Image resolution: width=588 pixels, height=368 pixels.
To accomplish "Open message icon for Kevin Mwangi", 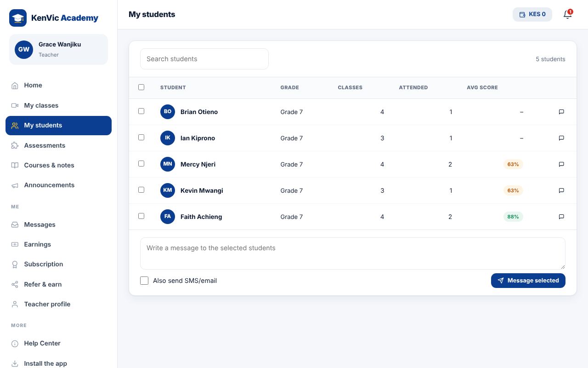I will (x=561, y=190).
